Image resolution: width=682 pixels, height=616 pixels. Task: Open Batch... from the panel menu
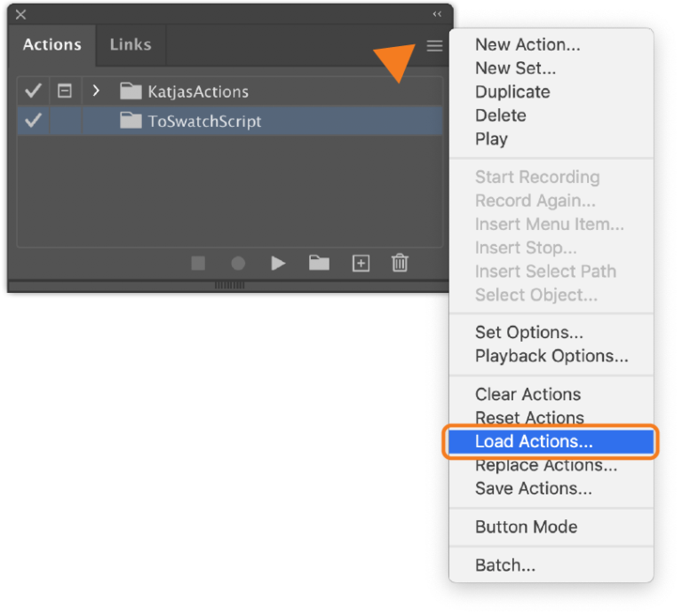pos(505,565)
